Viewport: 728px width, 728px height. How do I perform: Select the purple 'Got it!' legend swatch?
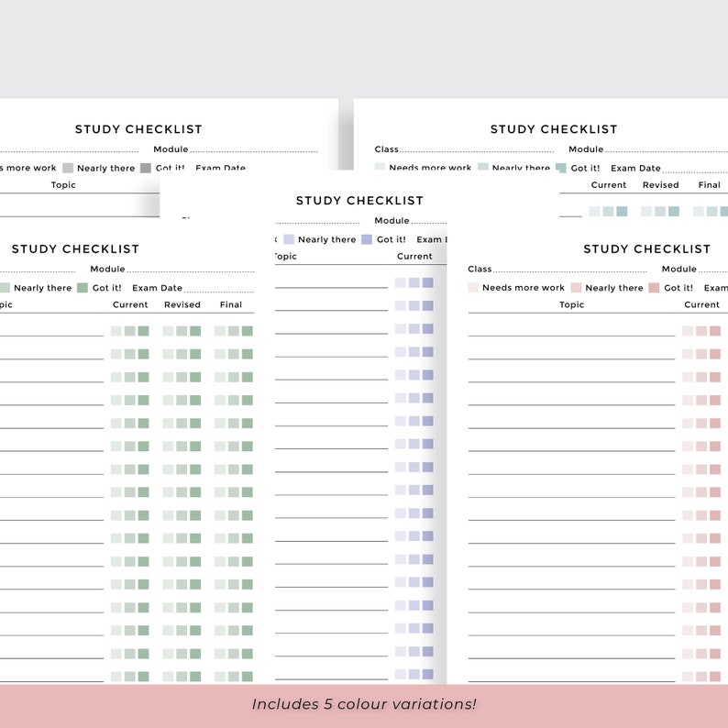(x=367, y=239)
